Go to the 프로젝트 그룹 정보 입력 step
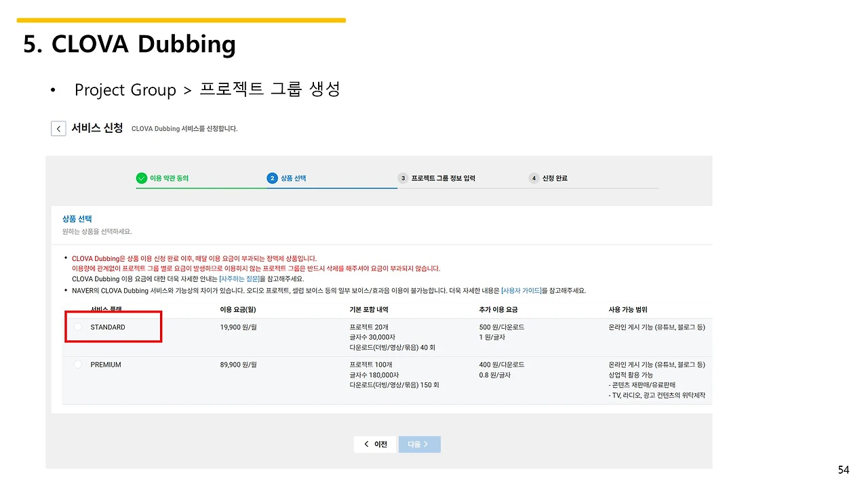The height and width of the screenshot is (488, 868). click(x=437, y=178)
